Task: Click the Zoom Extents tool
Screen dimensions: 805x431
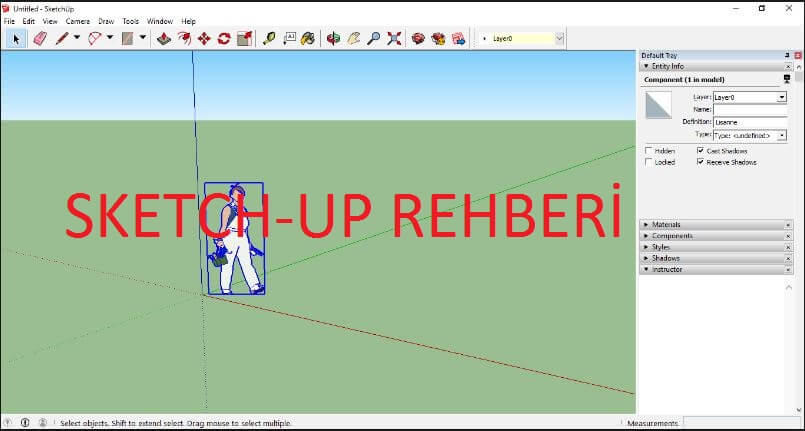Action: pos(394,38)
